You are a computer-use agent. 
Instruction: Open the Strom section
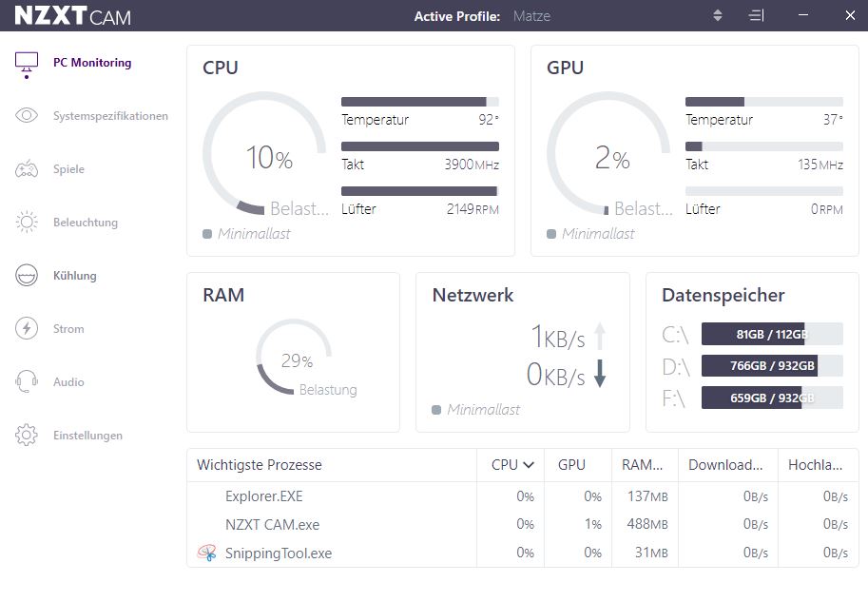point(68,328)
